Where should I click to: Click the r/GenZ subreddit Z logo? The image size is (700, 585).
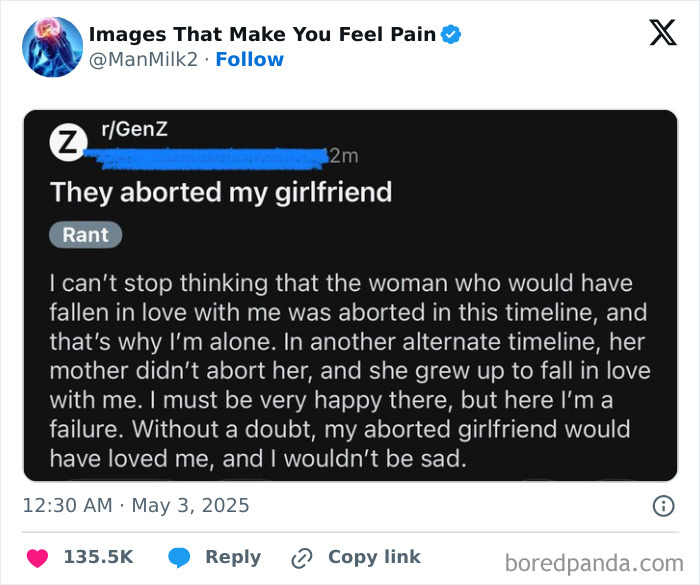[67, 144]
